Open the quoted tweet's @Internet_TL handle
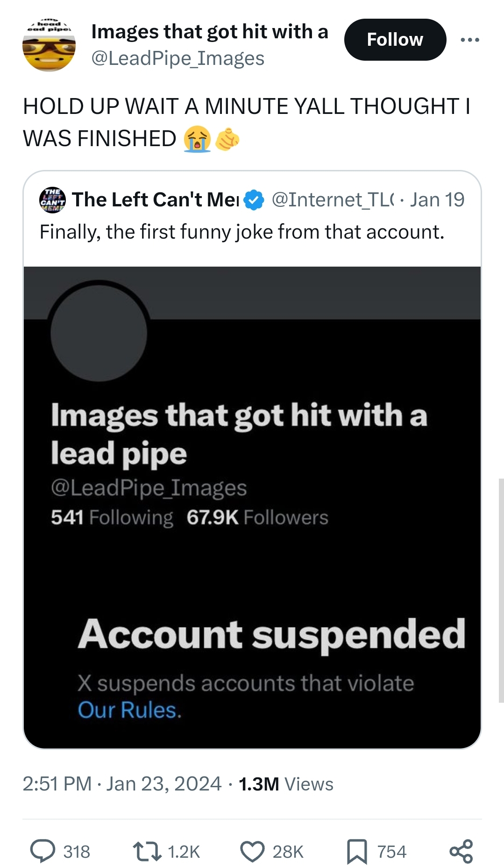Viewport: 504px width, 868px height. 333,200
